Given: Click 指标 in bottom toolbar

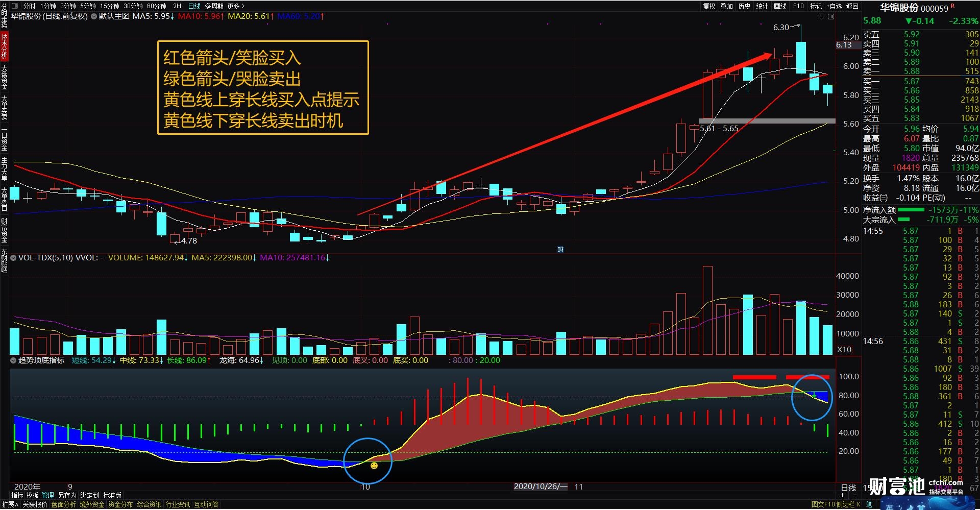Looking at the screenshot, I should (x=17, y=495).
